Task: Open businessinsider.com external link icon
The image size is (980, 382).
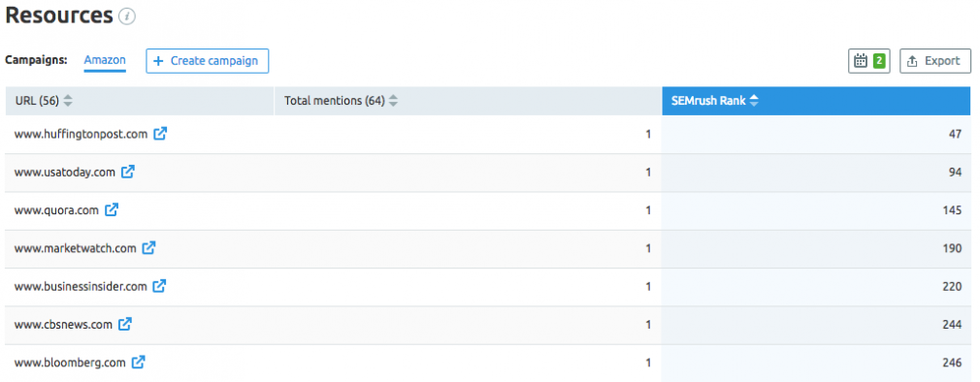Action: (x=160, y=286)
